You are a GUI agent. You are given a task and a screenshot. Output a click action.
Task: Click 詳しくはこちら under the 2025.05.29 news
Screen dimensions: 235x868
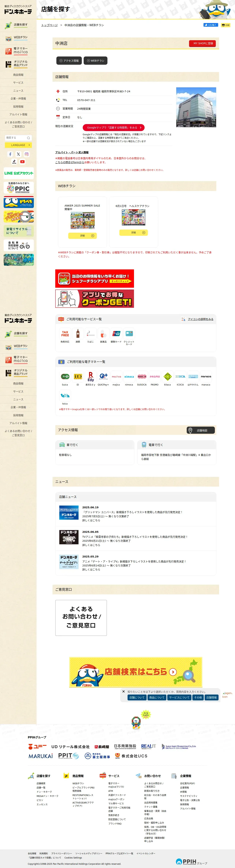tap(91, 570)
